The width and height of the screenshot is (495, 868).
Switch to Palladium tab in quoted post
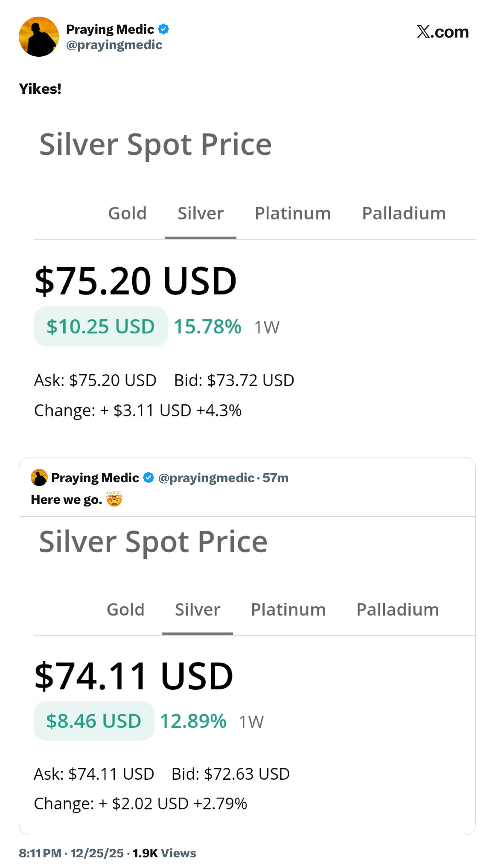coord(397,609)
